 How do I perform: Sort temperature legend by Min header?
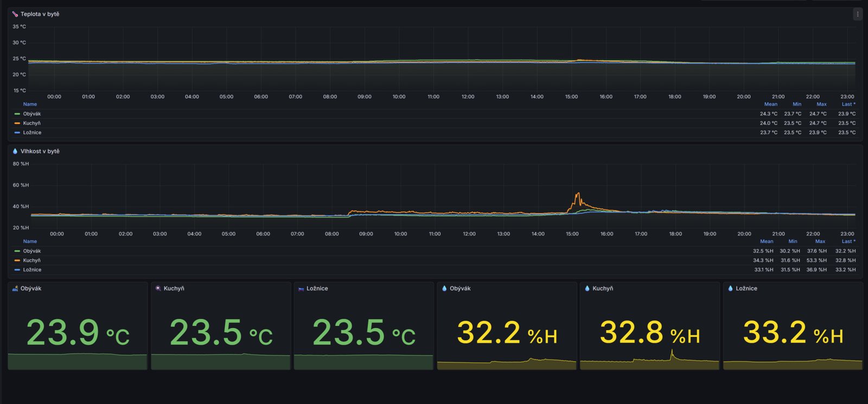tap(797, 104)
